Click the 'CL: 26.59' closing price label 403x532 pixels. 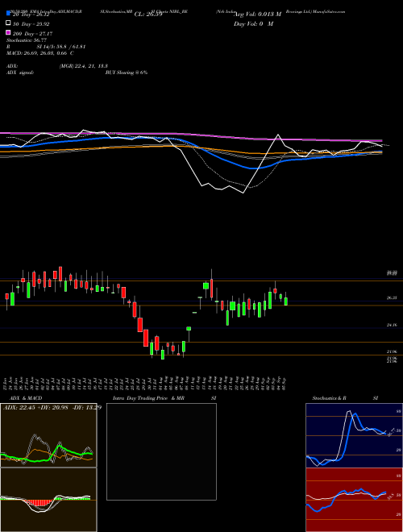[x=148, y=15]
